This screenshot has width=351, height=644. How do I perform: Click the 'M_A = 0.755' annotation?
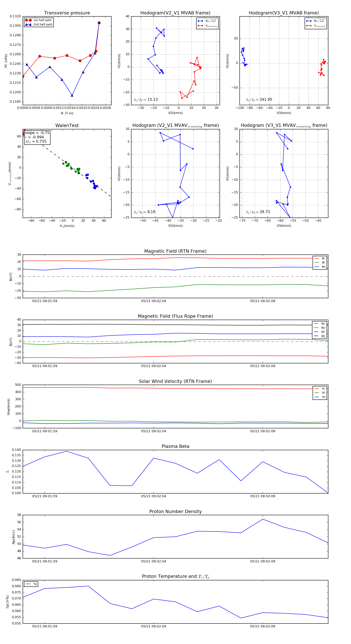[36, 141]
